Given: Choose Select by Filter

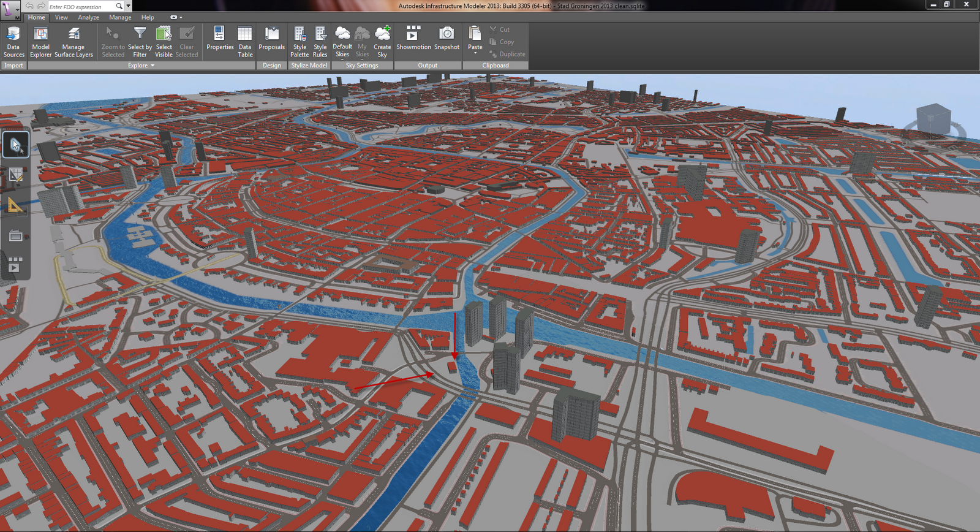Looking at the screenshot, I should pos(140,42).
